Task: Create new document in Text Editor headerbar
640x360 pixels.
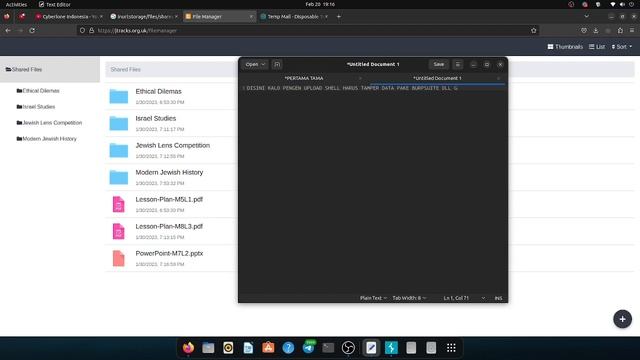Action: pos(277,64)
